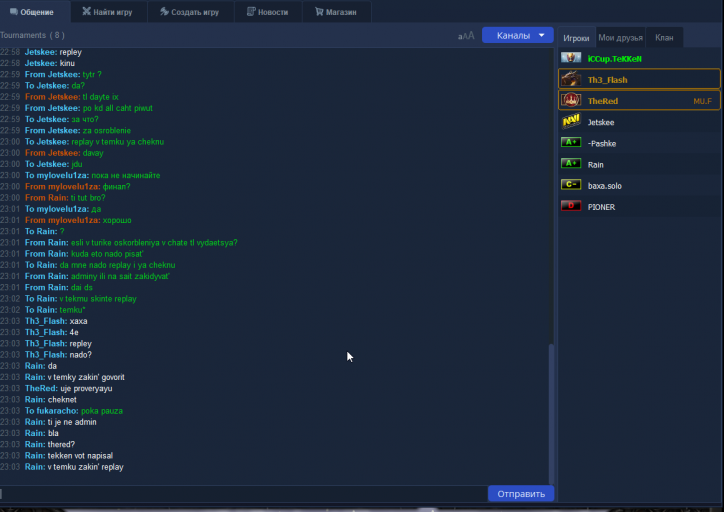Screen dimensions: 724x512
Task: Switch to the Найти игру tab
Action: click(109, 12)
